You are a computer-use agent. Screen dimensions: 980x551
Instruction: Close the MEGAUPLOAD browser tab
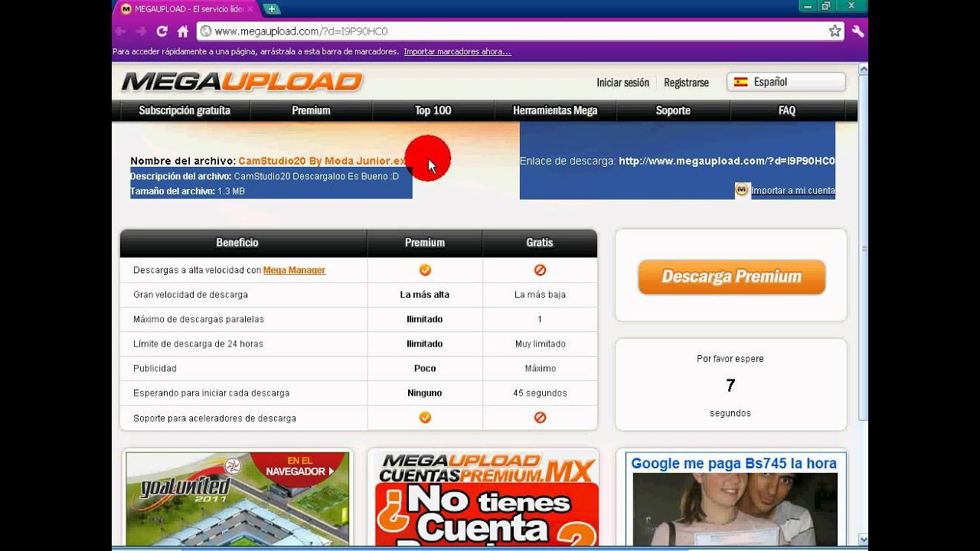point(250,9)
